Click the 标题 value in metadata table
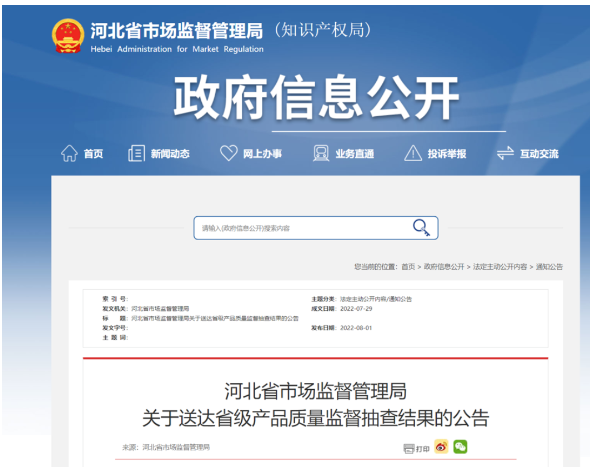This screenshot has width=594, height=468. click(x=215, y=318)
